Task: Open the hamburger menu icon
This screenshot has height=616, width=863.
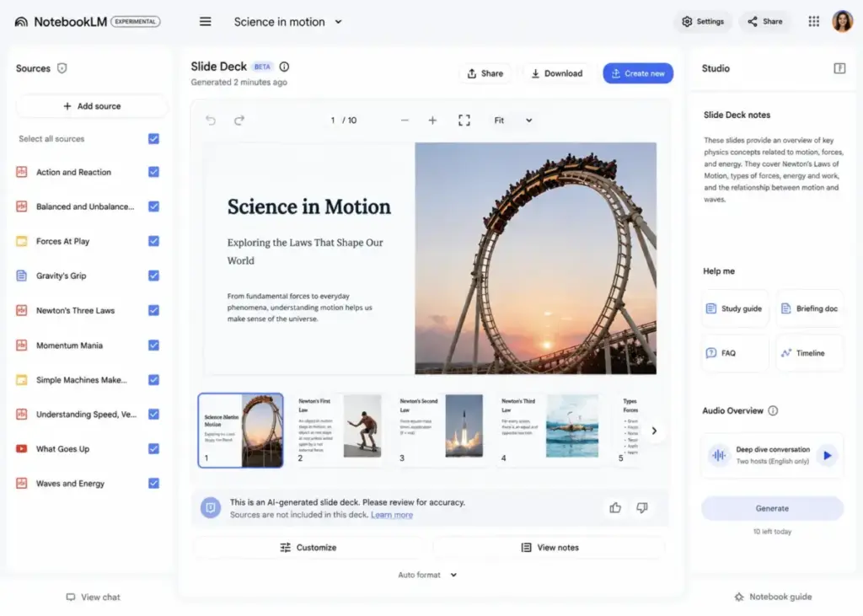Action: coord(206,21)
